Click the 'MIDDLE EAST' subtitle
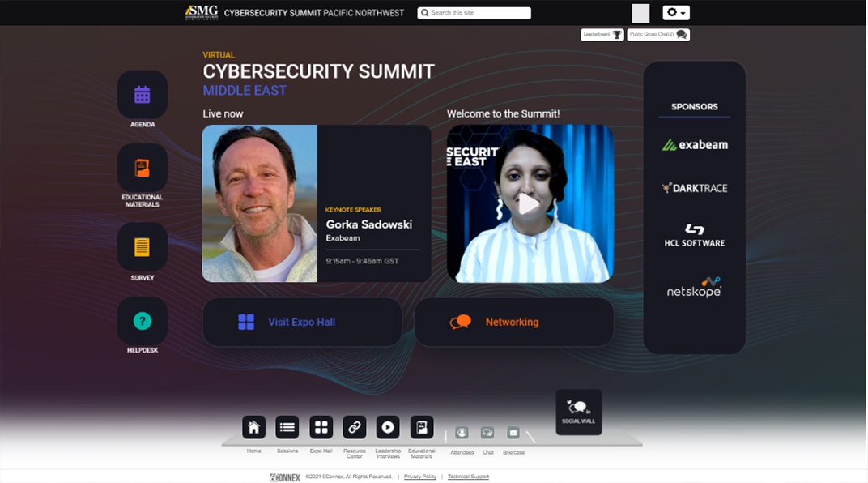This screenshot has width=868, height=483. click(x=245, y=90)
